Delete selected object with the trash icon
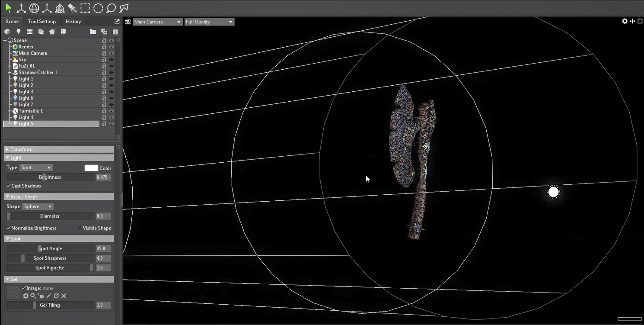Screen dimensions: 644x325 tap(115, 32)
